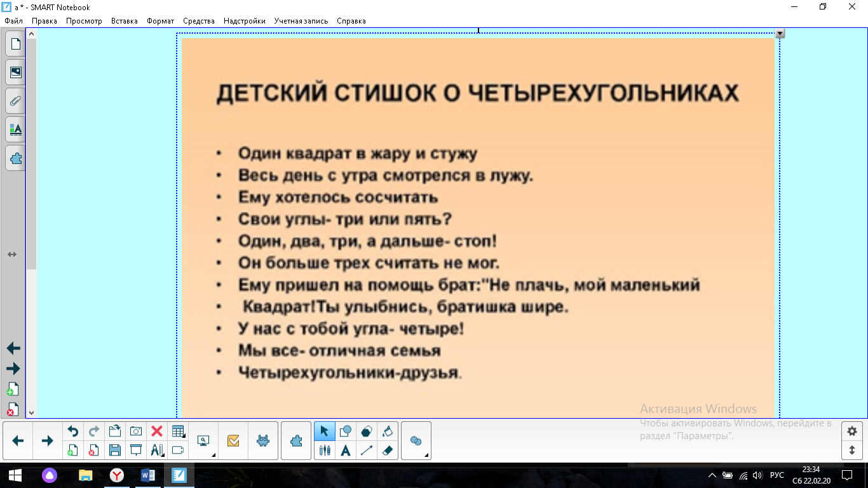Open the Attachments paperclip tab
The image size is (868, 488).
15,101
